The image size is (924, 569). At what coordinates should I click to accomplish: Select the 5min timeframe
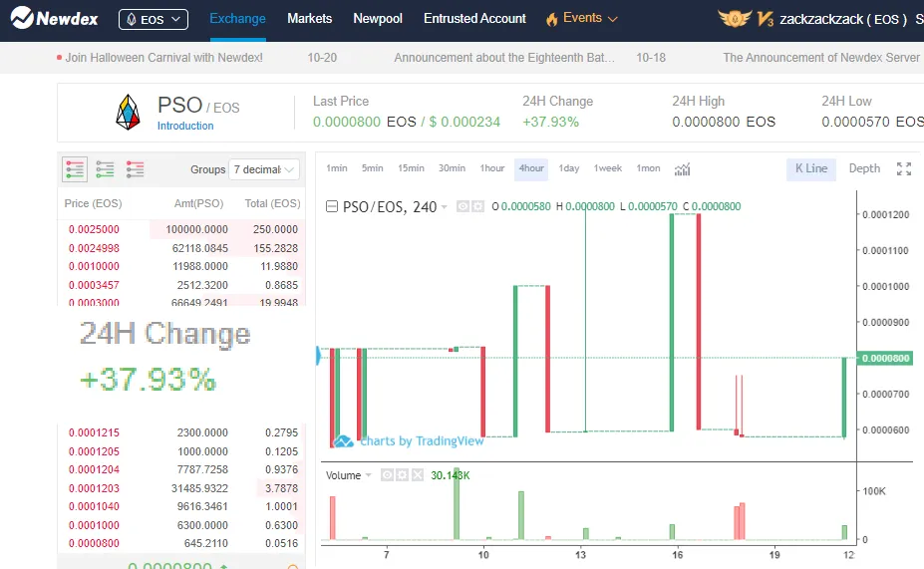(x=373, y=168)
